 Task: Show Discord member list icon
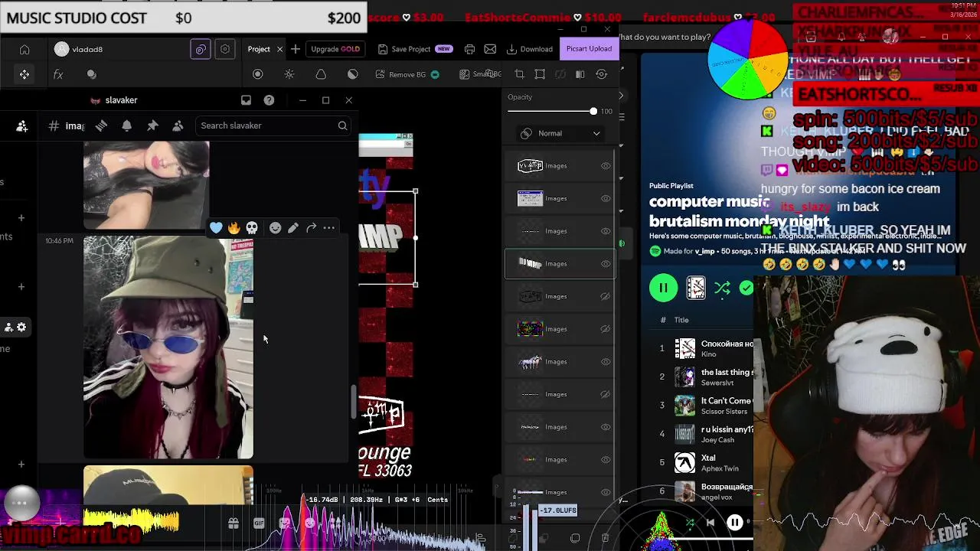pos(178,126)
